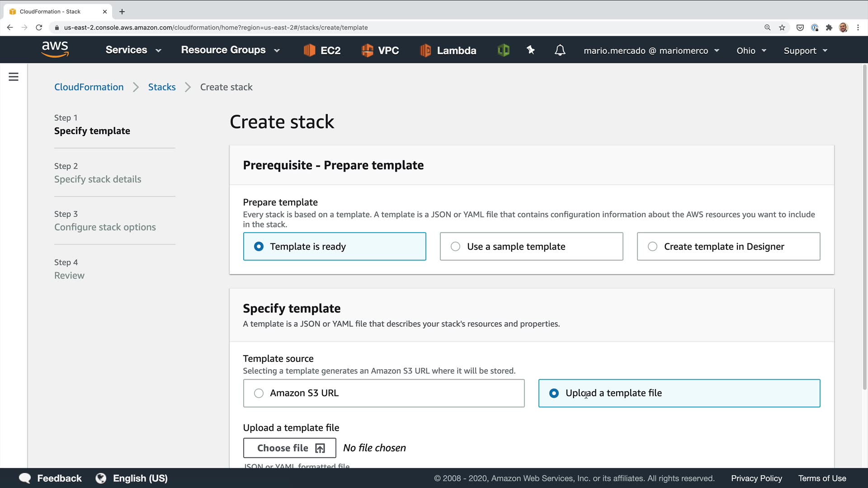Open the hamburger side navigation menu
The width and height of the screenshot is (868, 488).
click(x=14, y=77)
